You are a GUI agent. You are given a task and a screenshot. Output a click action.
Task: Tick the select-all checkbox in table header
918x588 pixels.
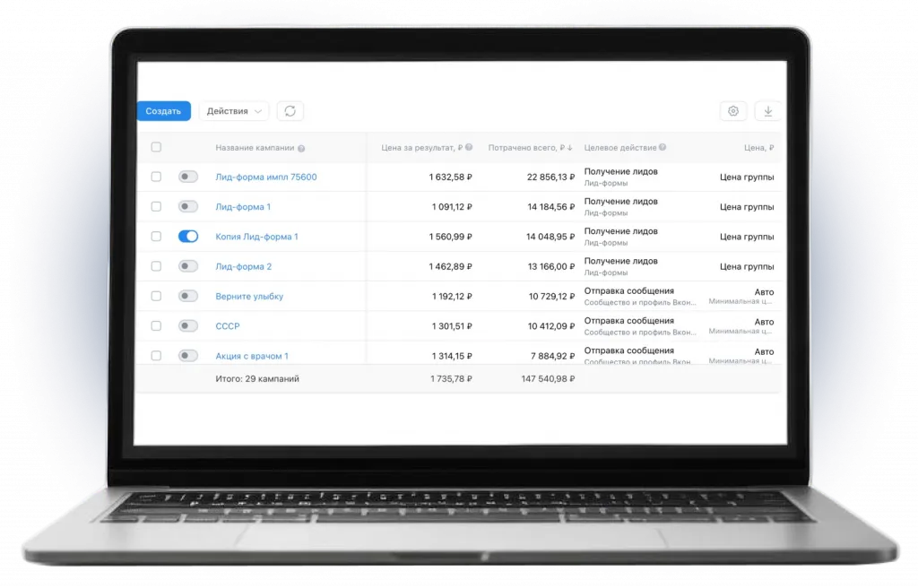(156, 147)
